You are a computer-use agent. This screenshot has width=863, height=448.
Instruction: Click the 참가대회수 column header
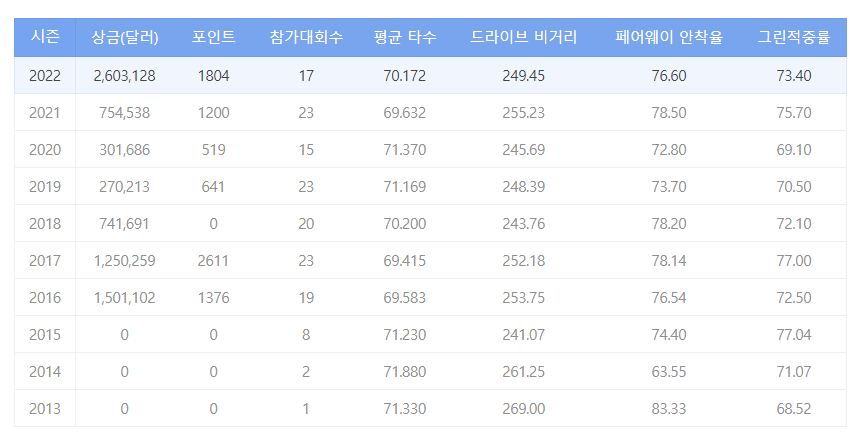tap(306, 37)
